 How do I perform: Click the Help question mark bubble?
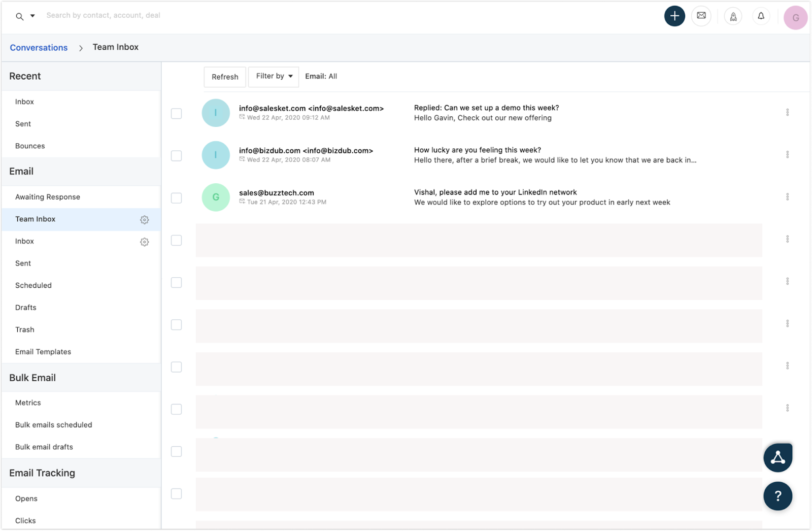(777, 496)
